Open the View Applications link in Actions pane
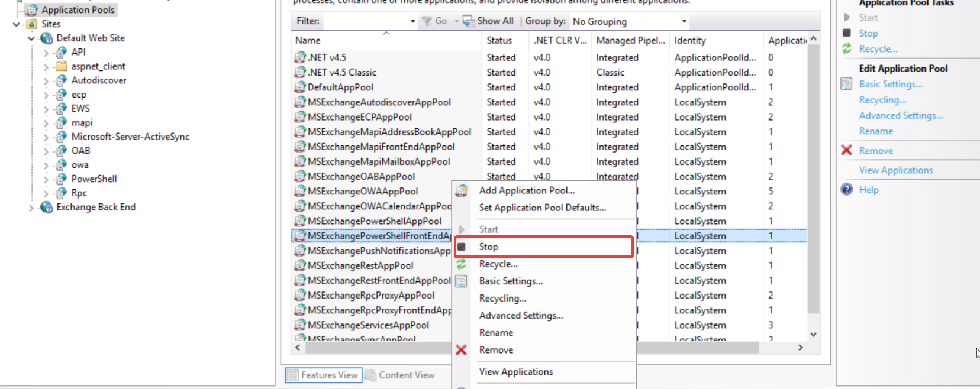Screen dimensions: 980x389 (895, 170)
